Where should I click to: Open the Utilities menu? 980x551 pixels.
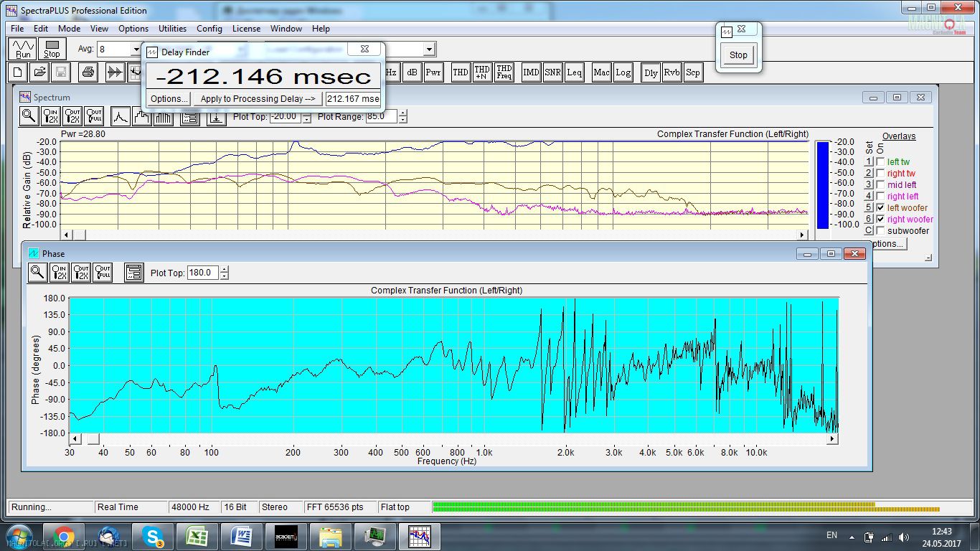pyautogui.click(x=172, y=29)
